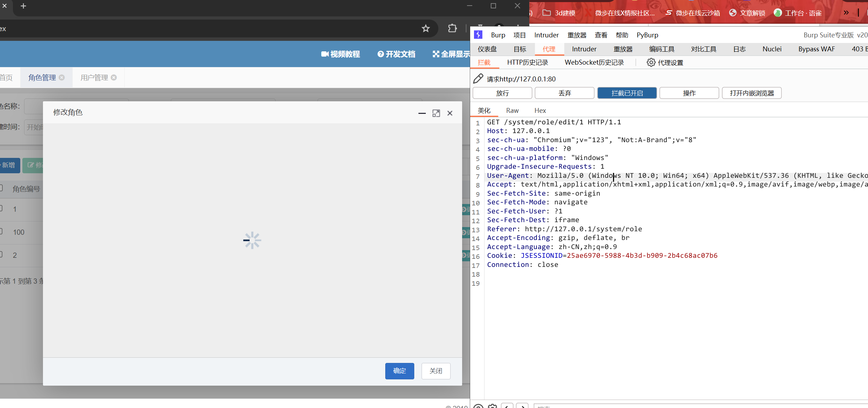This screenshot has width=868, height=408.
Task: Open the HTTP历史记录 tab
Action: [527, 63]
